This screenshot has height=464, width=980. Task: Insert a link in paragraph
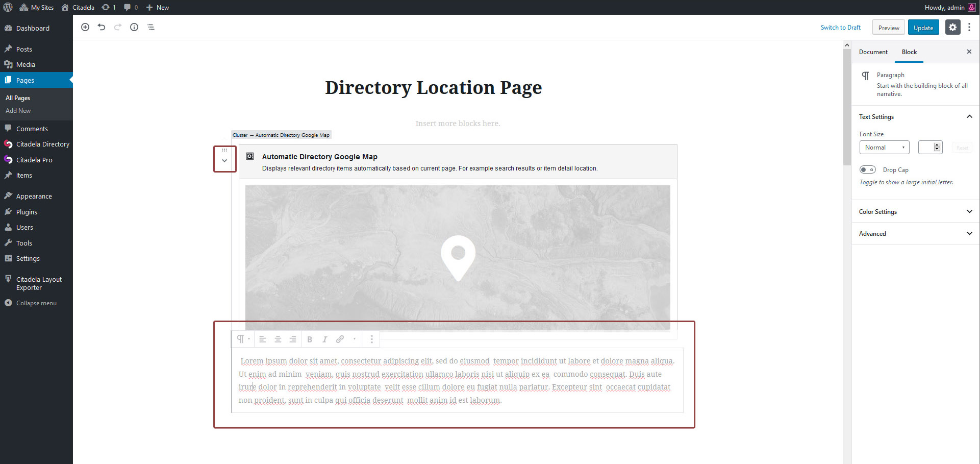[340, 339]
